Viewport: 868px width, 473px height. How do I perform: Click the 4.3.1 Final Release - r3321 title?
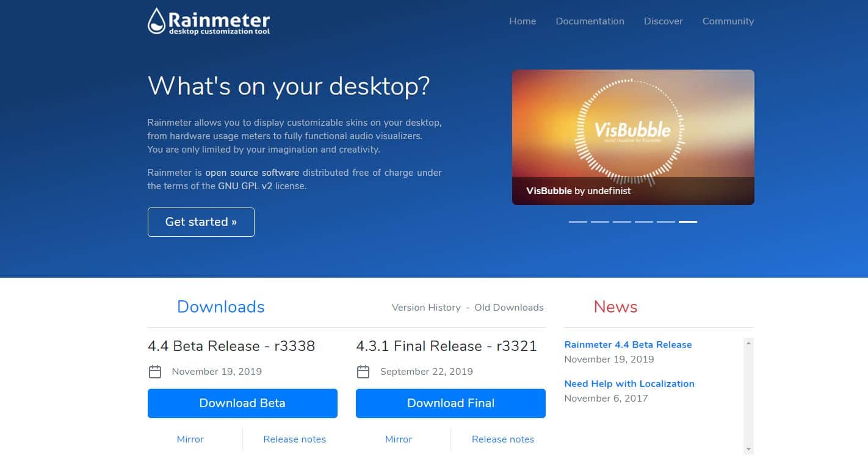pos(447,346)
